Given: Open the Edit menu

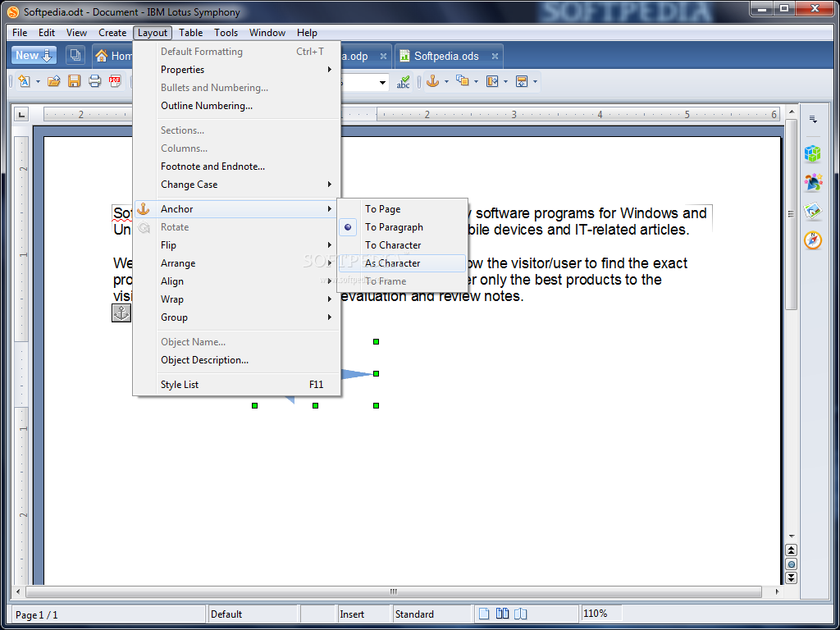Looking at the screenshot, I should [x=47, y=33].
